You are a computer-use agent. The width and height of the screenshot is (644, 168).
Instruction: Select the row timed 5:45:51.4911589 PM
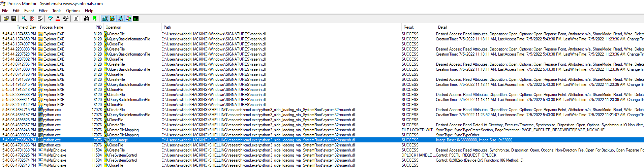click(x=322, y=79)
